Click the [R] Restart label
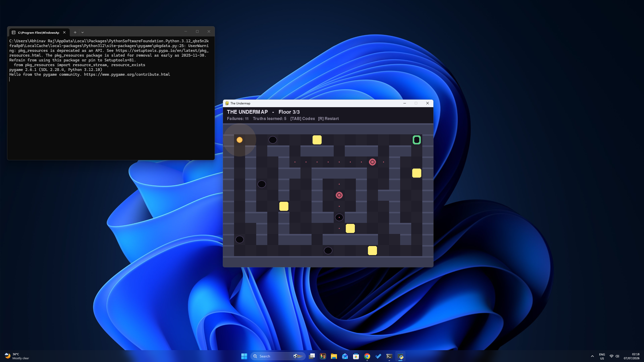644x362 pixels. click(328, 119)
